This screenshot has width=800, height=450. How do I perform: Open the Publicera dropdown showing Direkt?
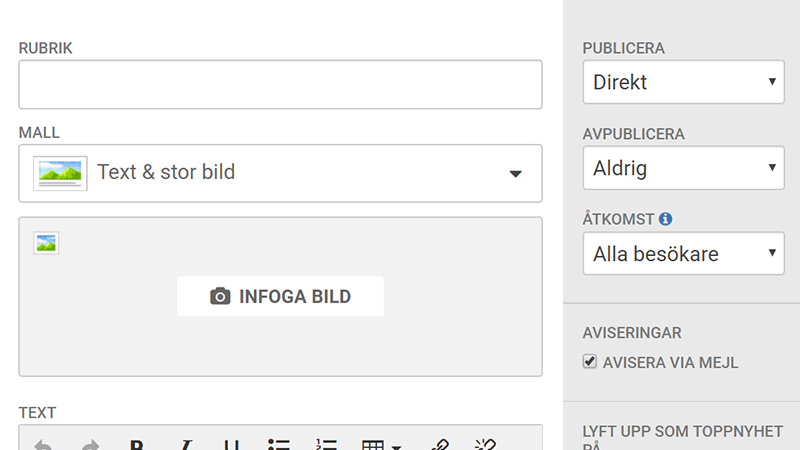[683, 82]
